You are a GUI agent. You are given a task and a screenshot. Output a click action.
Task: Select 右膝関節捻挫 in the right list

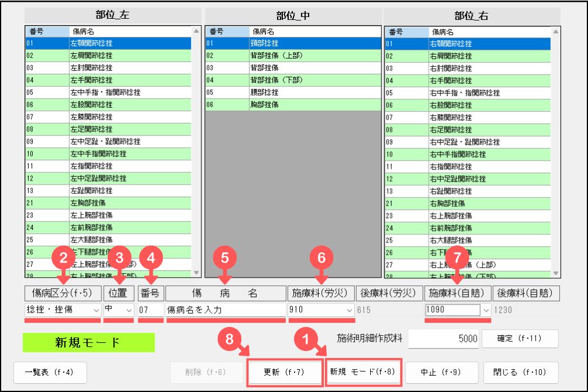[451, 117]
